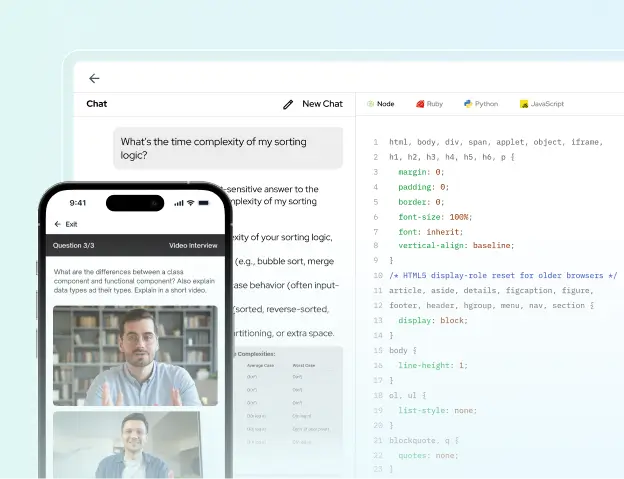
Task: Switch to the JavaScript language tab
Action: pos(542,104)
